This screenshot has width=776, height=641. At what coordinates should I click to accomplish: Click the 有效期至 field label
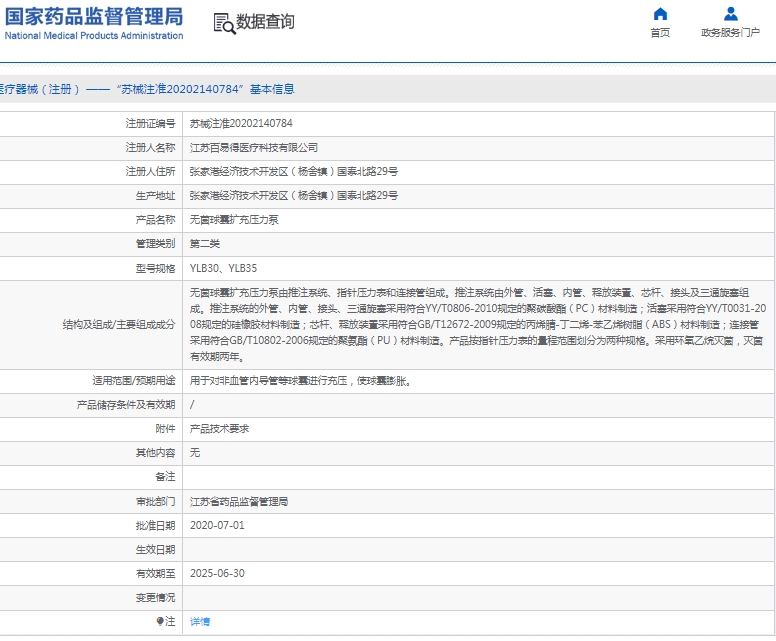155,573
